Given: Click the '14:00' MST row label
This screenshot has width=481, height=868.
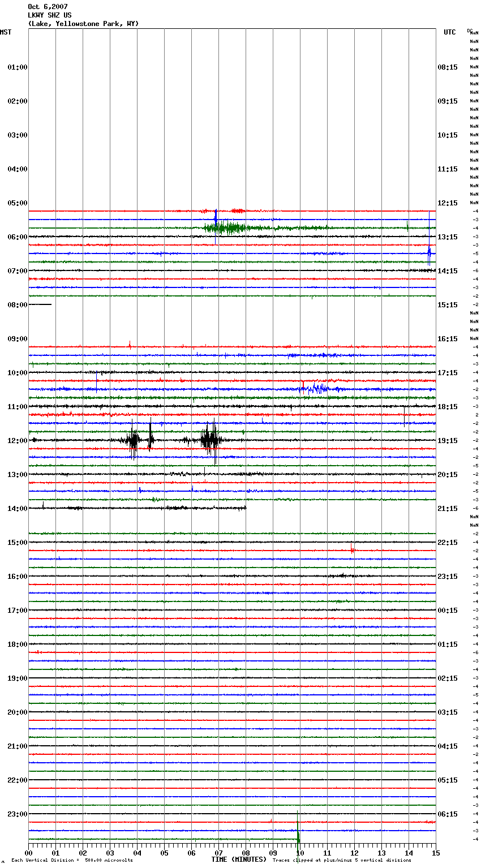Looking at the screenshot, I should pos(18,509).
